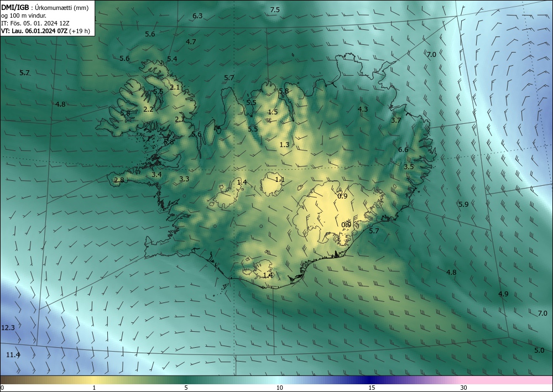Click the 4.3 value in the northeast

pyautogui.click(x=363, y=109)
